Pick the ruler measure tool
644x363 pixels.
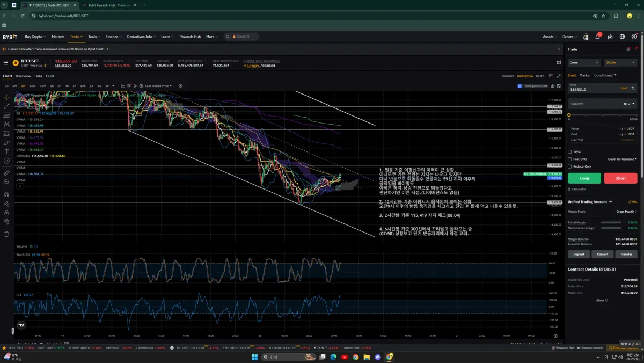[6, 173]
